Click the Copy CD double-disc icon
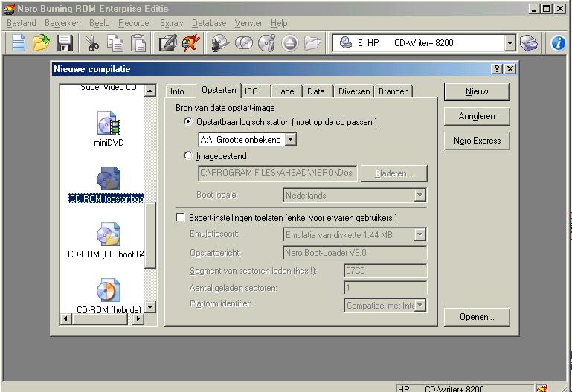572x392 pixels. [x=244, y=43]
